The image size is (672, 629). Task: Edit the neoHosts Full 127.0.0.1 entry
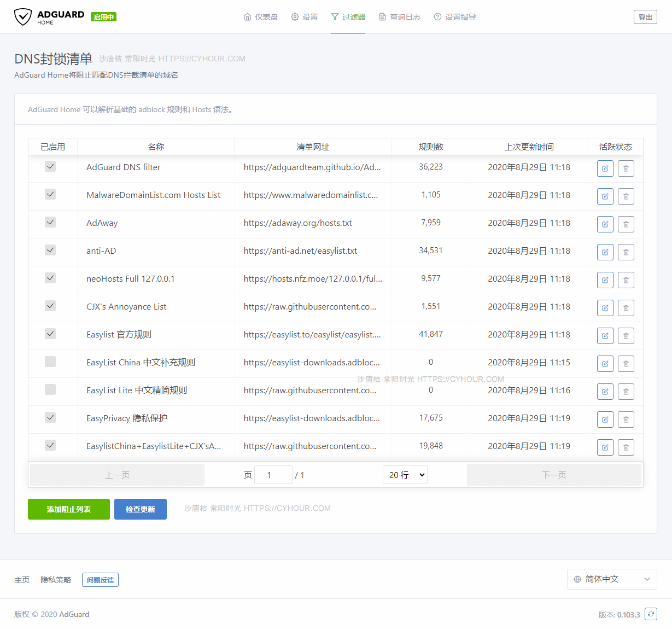point(605,280)
